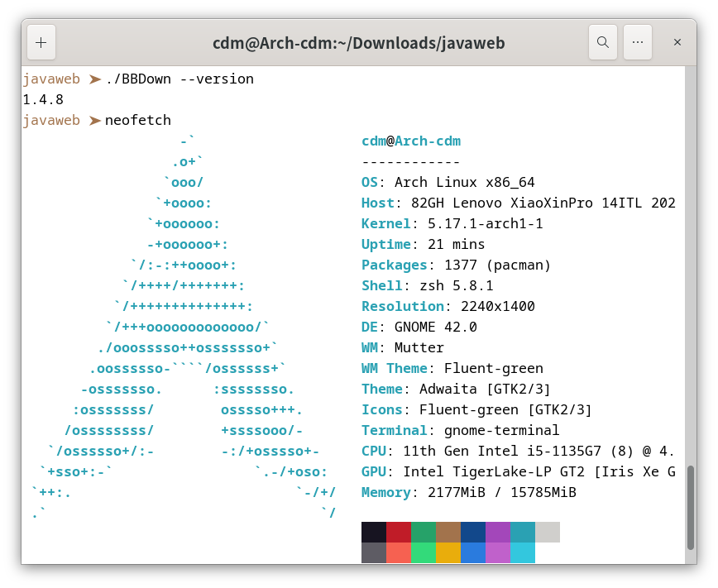The image size is (718, 588).
Task: Open the three-dots terminal menu
Action: (638, 42)
